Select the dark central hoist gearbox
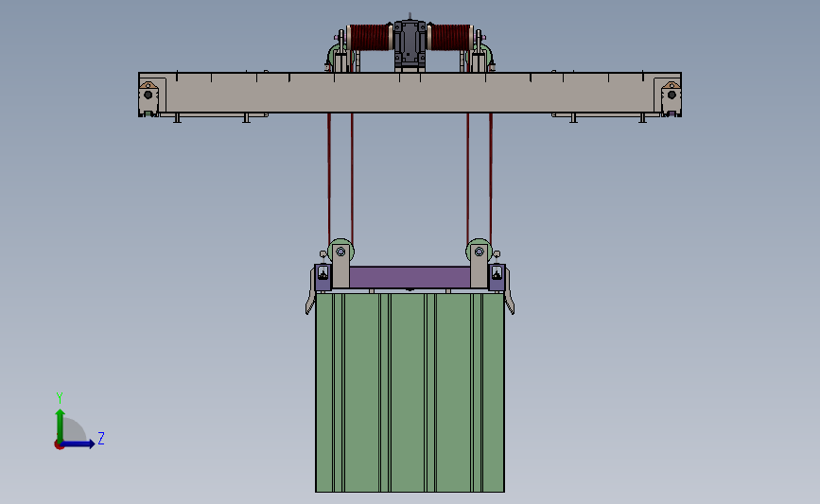This screenshot has height=504, width=820. click(x=410, y=45)
